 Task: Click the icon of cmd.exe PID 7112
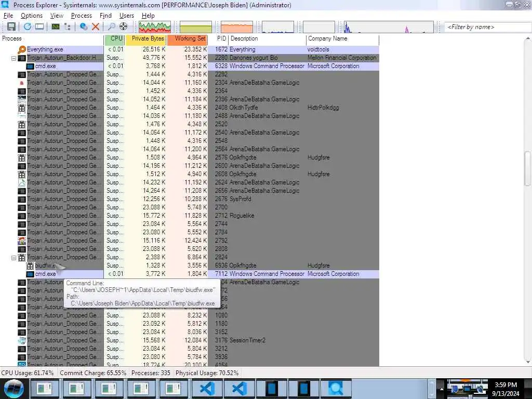click(x=30, y=274)
